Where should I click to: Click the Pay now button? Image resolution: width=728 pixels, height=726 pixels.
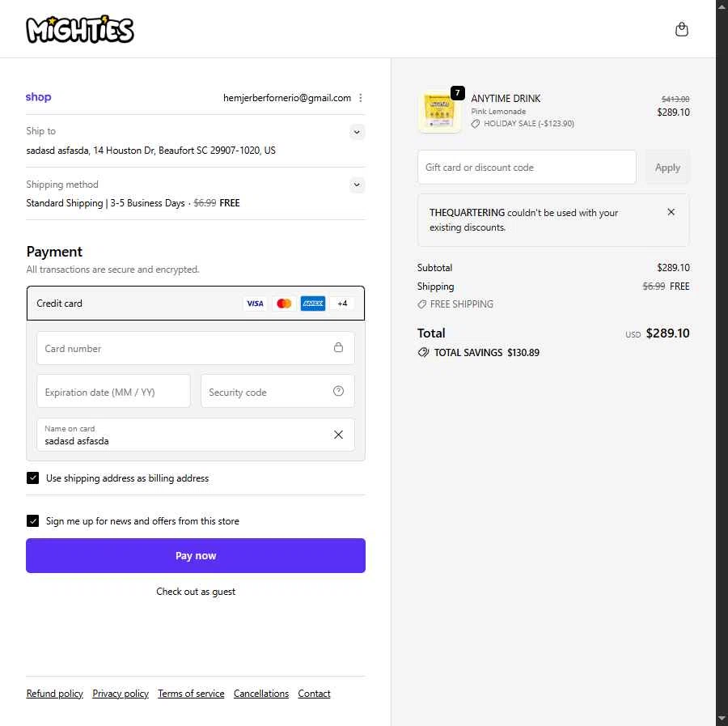pyautogui.click(x=196, y=556)
